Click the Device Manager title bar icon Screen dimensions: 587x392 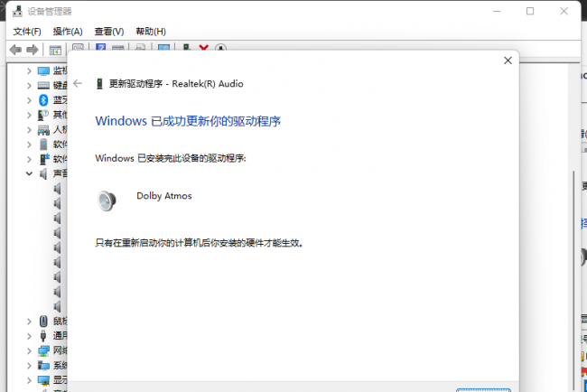tap(17, 12)
